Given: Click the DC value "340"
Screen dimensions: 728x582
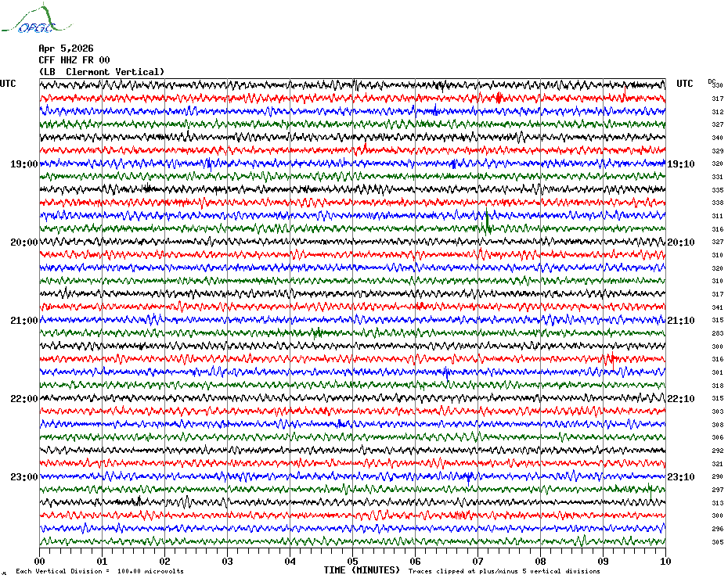Looking at the screenshot, I should (x=718, y=138).
